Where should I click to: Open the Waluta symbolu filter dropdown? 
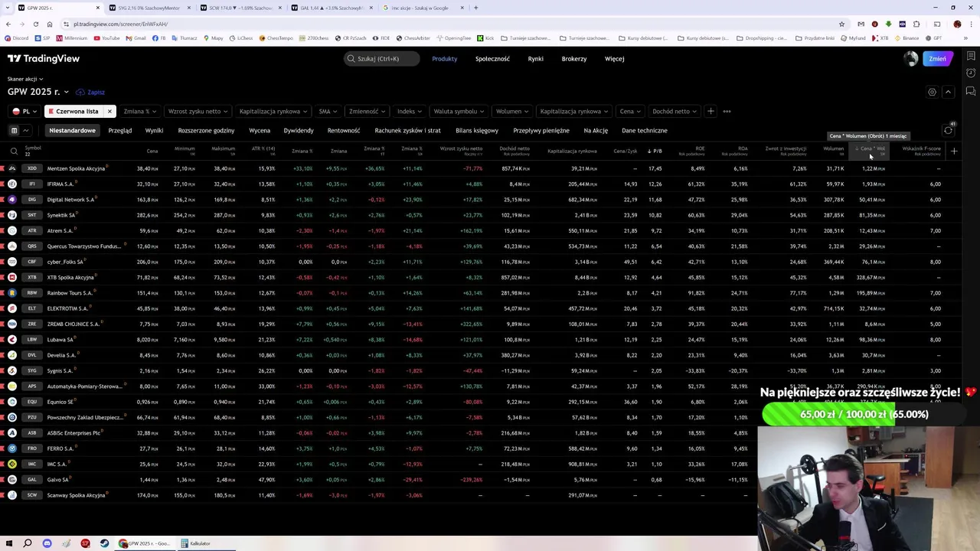click(458, 111)
